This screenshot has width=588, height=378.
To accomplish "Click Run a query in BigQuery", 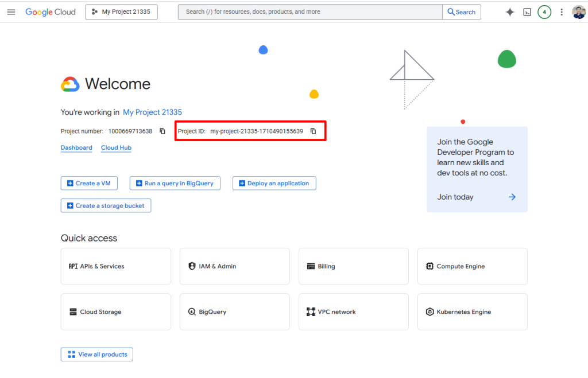I will click(175, 183).
